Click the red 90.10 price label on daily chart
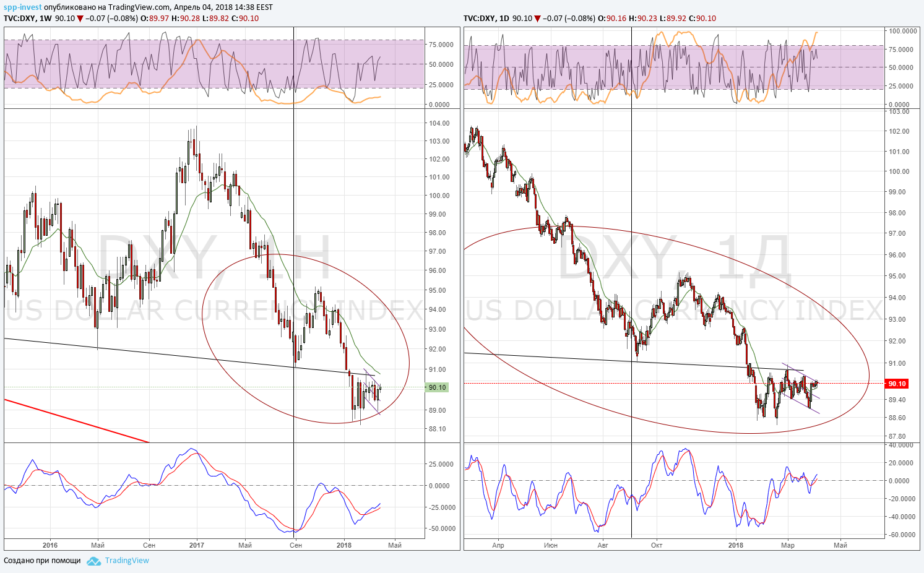924x573 pixels. point(897,384)
